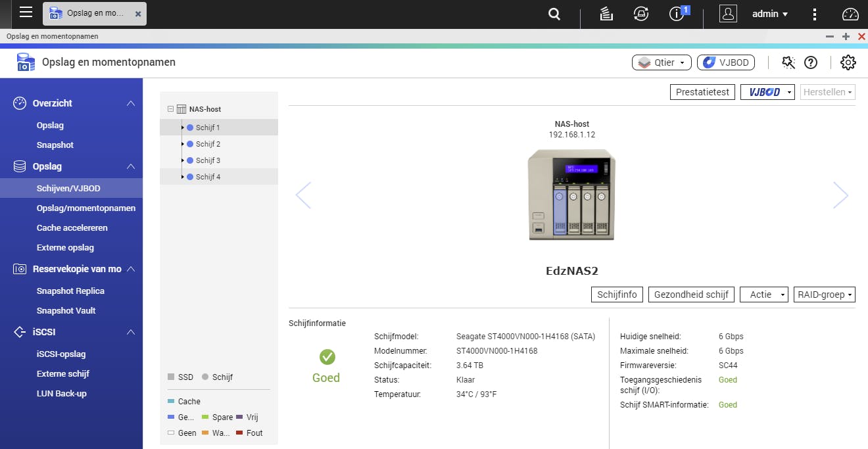The image size is (868, 449).
Task: Select Schijf 2 in the tree
Action: (x=219, y=144)
